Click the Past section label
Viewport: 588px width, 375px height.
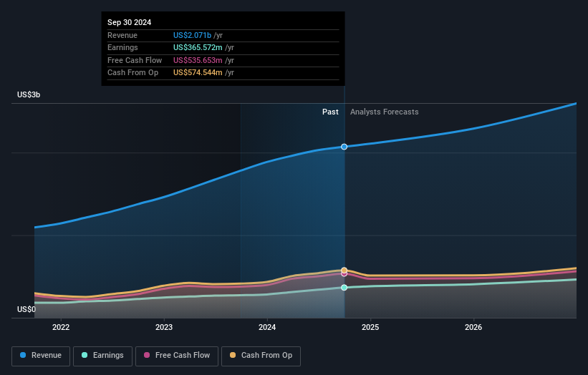click(330, 112)
